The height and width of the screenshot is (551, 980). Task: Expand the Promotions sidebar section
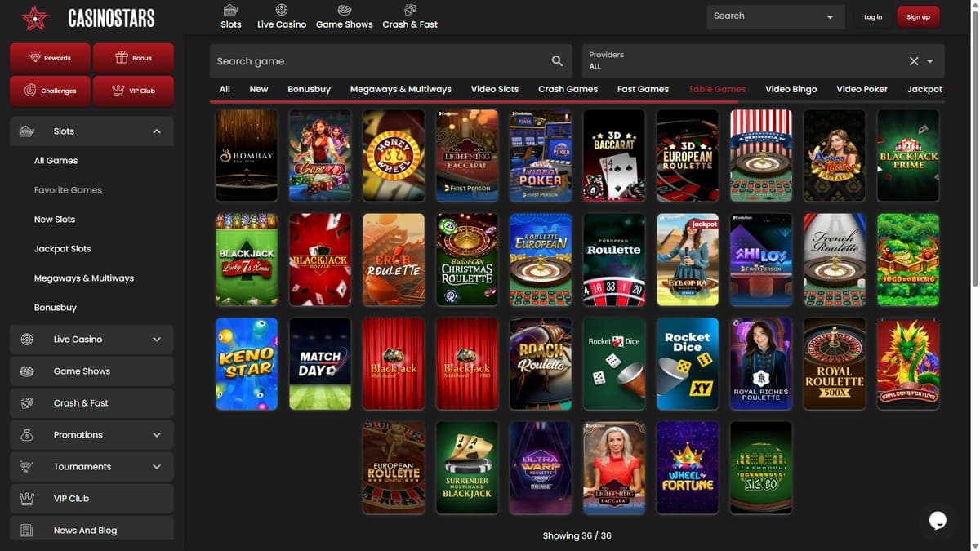(x=157, y=435)
